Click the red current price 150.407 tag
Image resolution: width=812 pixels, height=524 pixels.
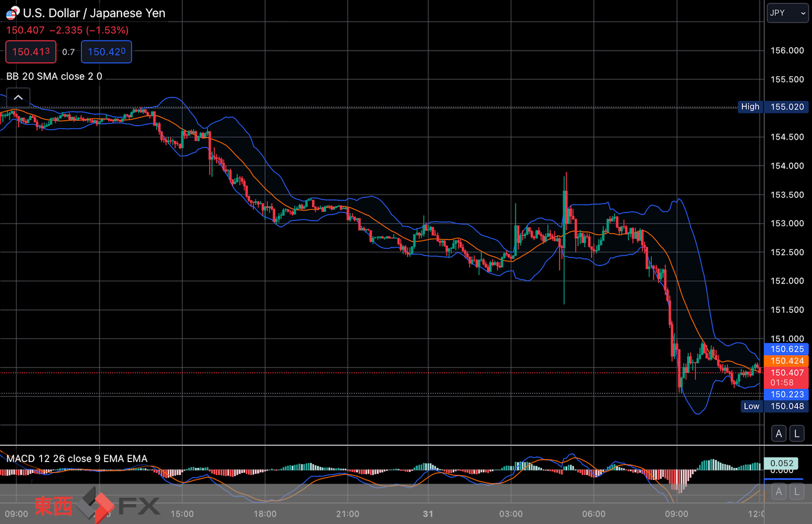click(786, 378)
